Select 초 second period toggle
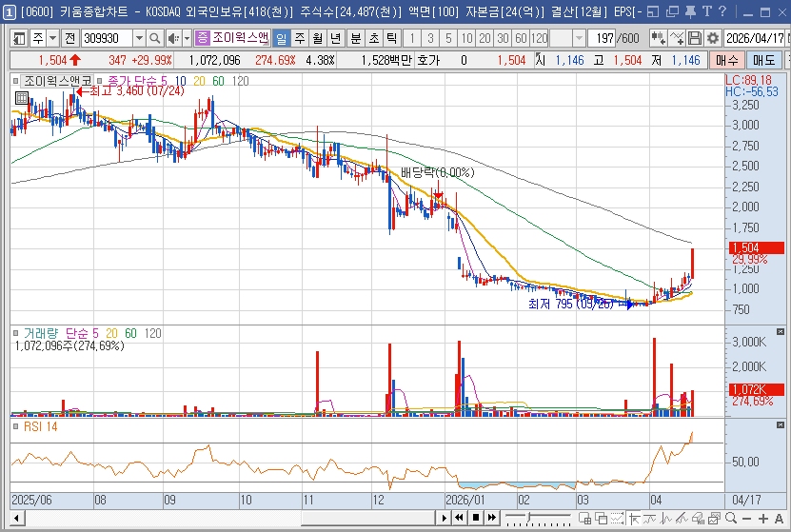The image size is (791, 532). pyautogui.click(x=374, y=38)
